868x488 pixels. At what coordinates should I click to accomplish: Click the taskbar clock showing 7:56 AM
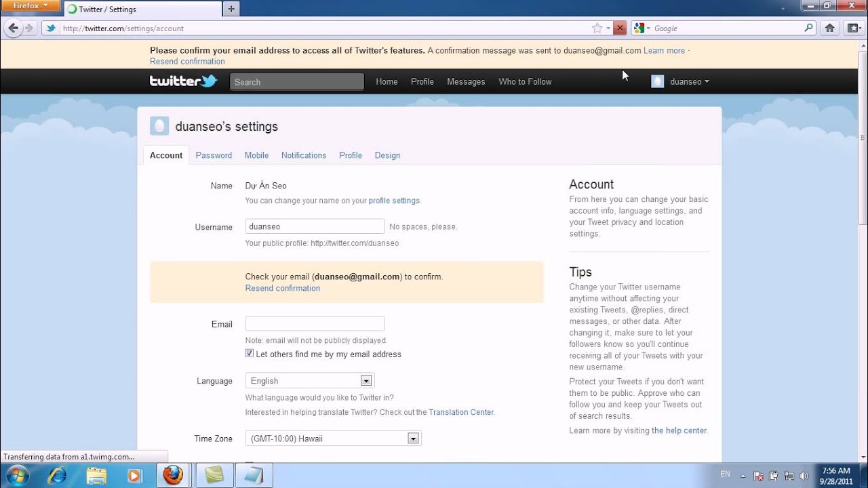[x=835, y=475]
